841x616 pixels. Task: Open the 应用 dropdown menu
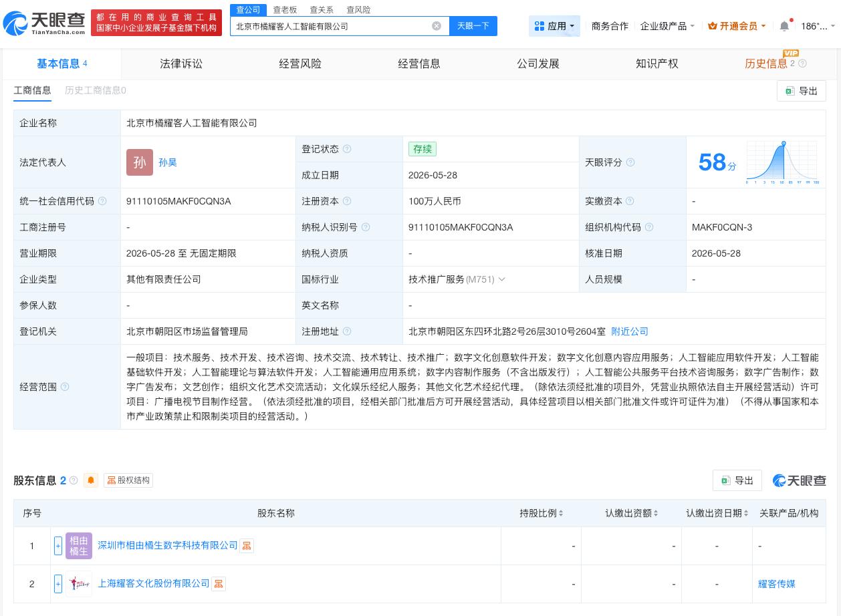click(555, 26)
